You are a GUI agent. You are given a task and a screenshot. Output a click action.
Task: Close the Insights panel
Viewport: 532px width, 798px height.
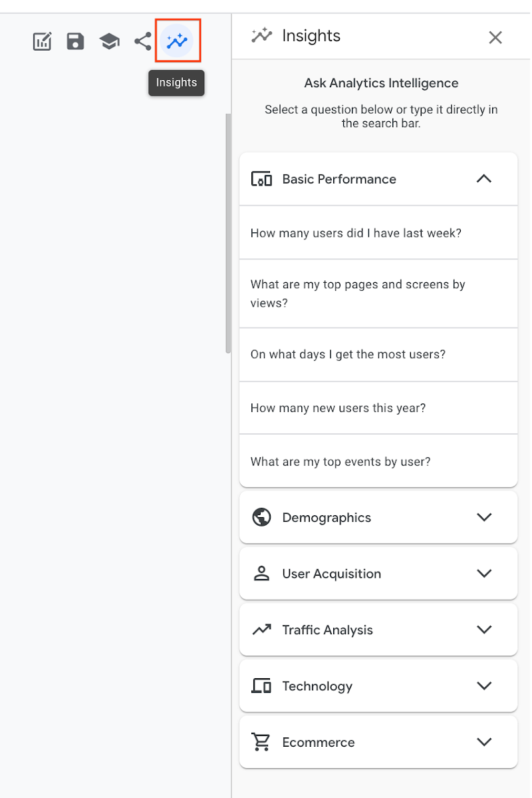(495, 38)
